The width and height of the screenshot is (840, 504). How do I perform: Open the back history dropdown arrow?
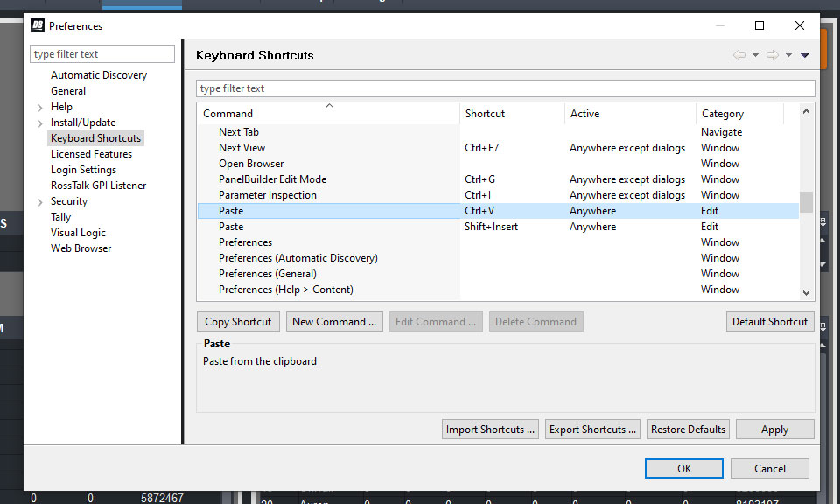point(755,56)
